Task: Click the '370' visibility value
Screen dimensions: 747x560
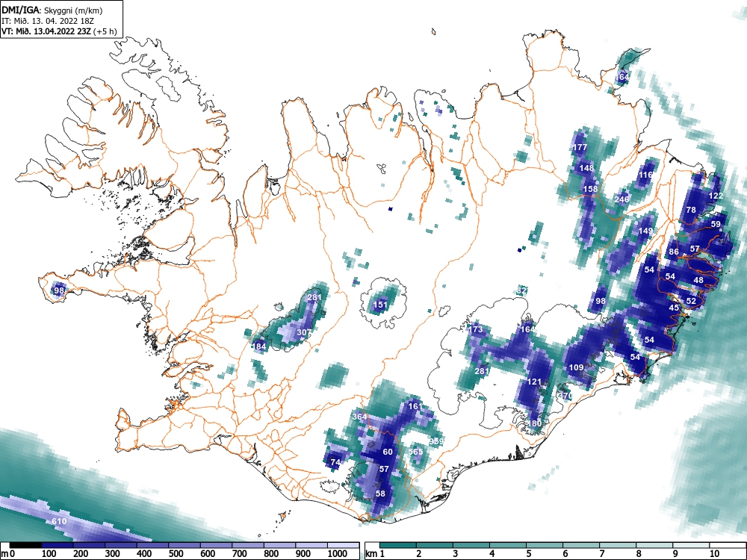Action: (565, 396)
